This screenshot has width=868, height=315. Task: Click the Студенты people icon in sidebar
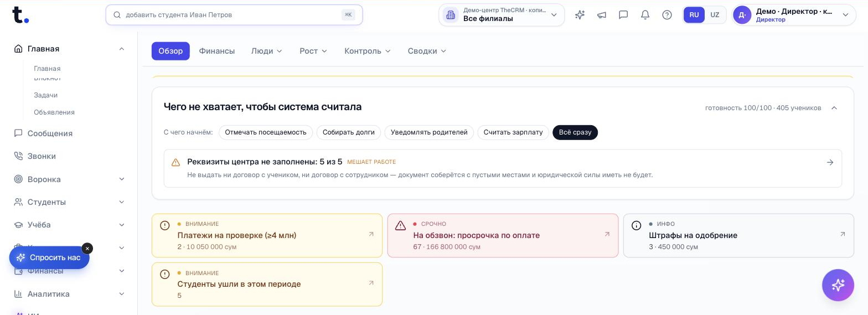coord(18,202)
